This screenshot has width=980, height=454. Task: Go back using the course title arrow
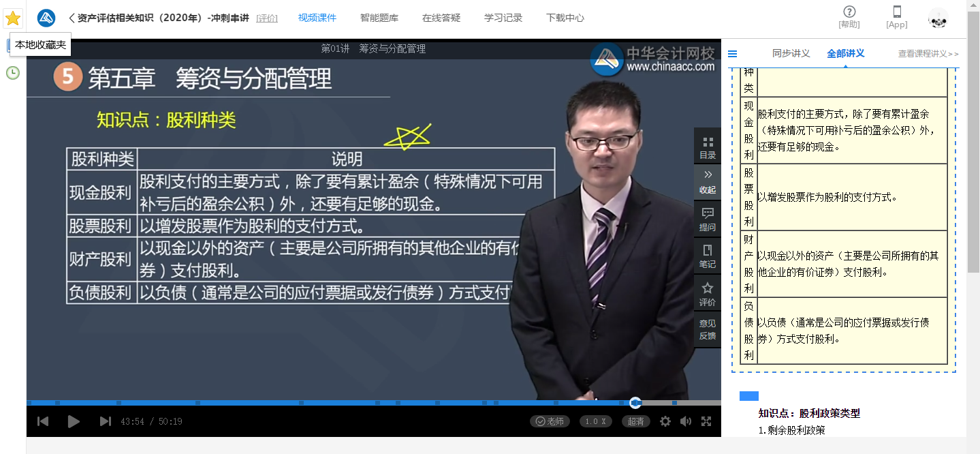[72, 18]
